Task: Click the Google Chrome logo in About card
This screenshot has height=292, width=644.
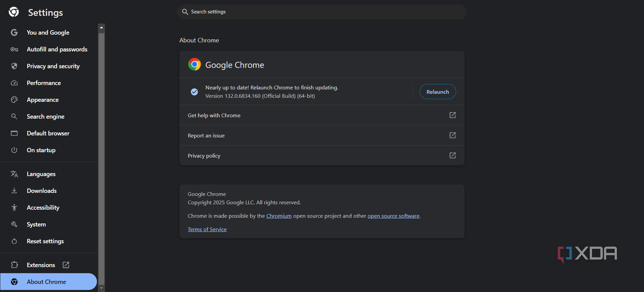Action: (x=194, y=65)
